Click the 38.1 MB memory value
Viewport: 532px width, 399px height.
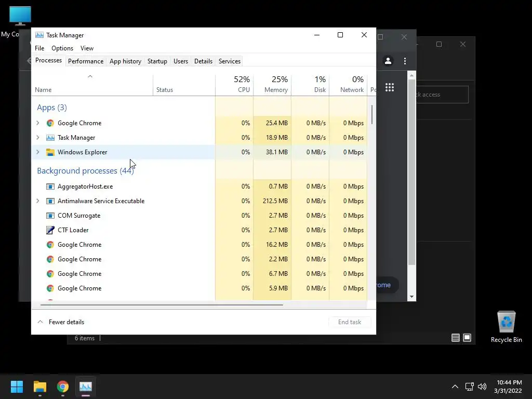pyautogui.click(x=276, y=152)
